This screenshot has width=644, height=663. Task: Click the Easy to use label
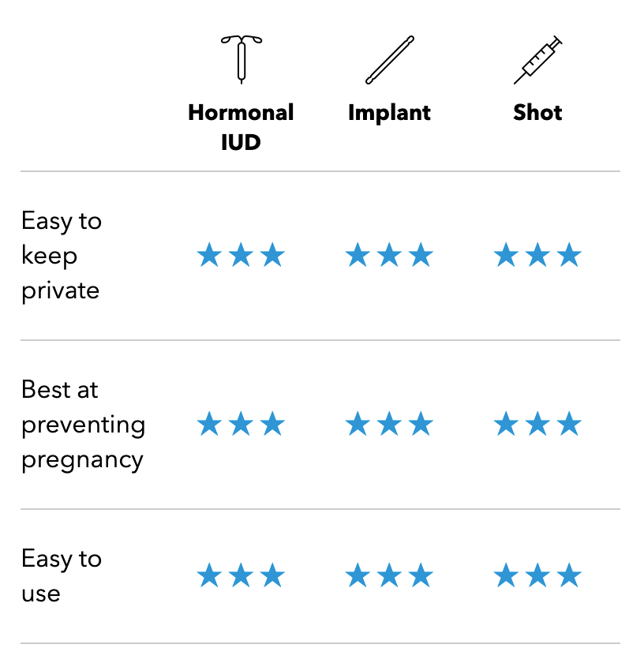62,575
